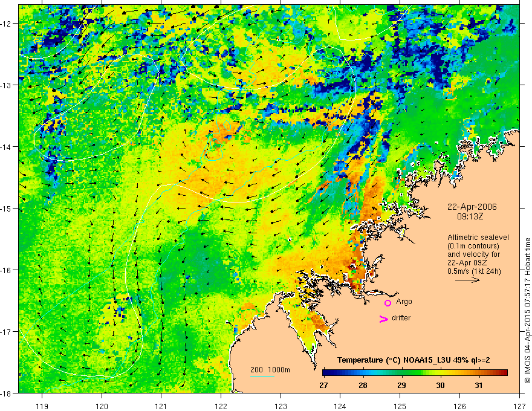Click the 'drifter' legend label
532x411 pixels.
[401, 318]
